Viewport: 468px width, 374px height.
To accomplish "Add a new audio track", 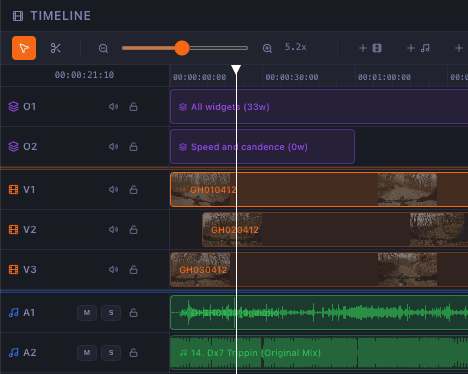I will tap(418, 48).
